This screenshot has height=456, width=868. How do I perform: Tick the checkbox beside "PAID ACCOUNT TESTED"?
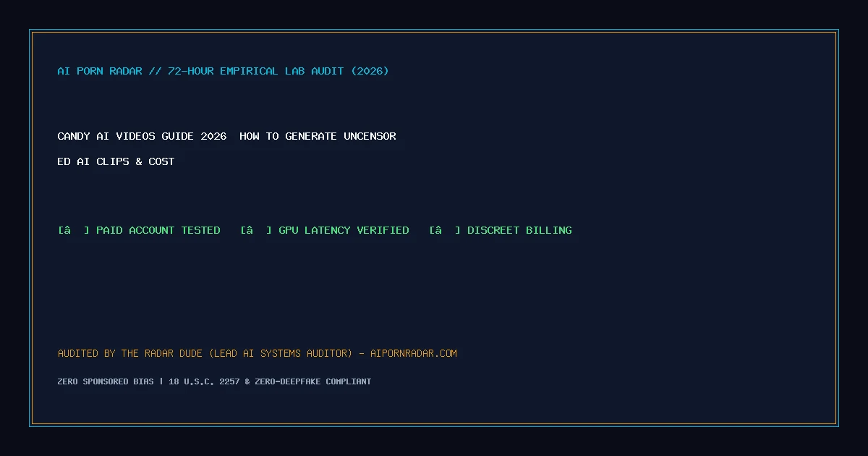(x=74, y=230)
